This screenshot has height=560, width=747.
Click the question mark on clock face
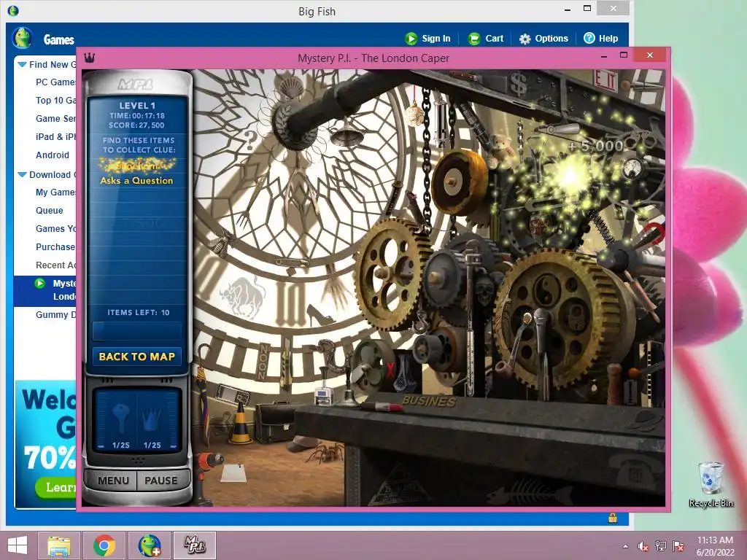pyautogui.click(x=251, y=139)
